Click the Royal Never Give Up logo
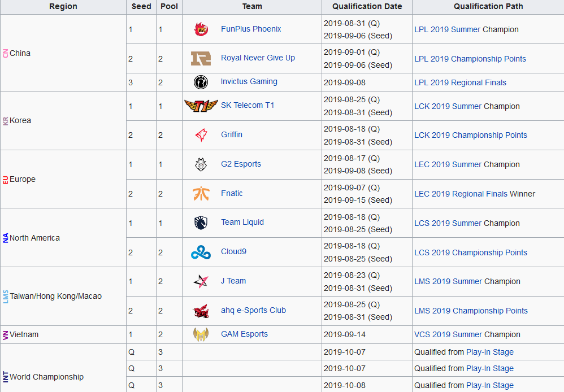 pos(201,58)
